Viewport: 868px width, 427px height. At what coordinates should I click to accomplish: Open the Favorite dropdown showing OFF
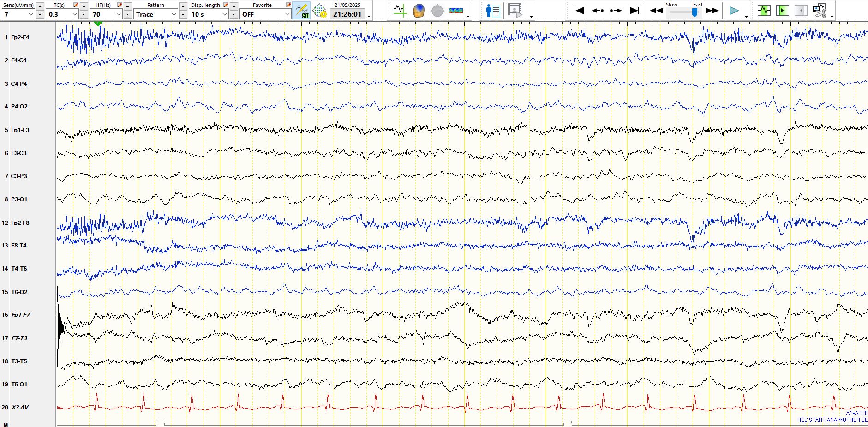pos(265,14)
